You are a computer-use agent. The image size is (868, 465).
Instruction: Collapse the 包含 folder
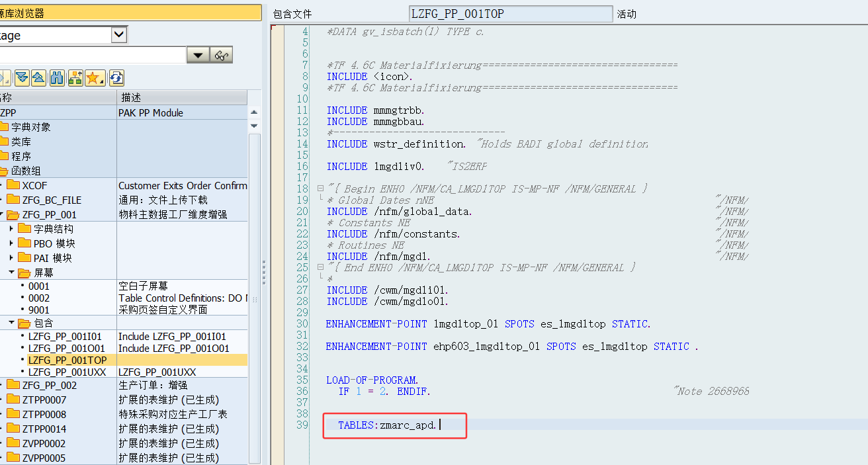click(11, 323)
